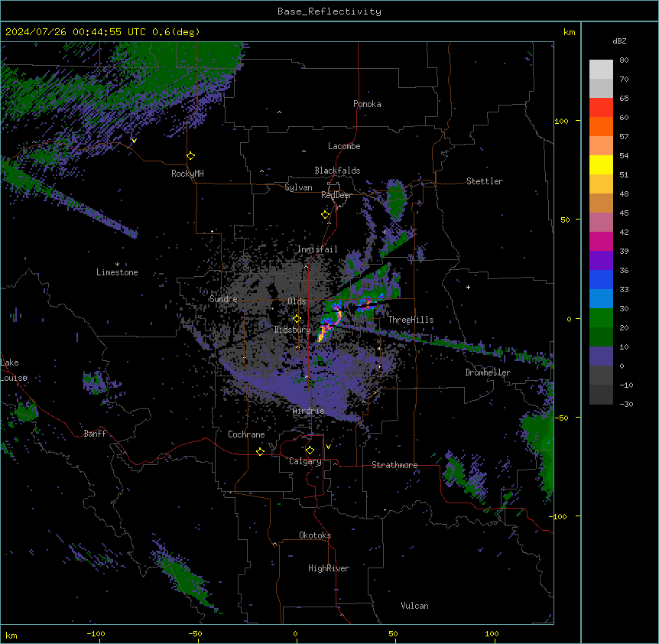Pick the light gray 80-70 dBZ swatch
Viewport: 659px width, 644px height.
point(601,70)
